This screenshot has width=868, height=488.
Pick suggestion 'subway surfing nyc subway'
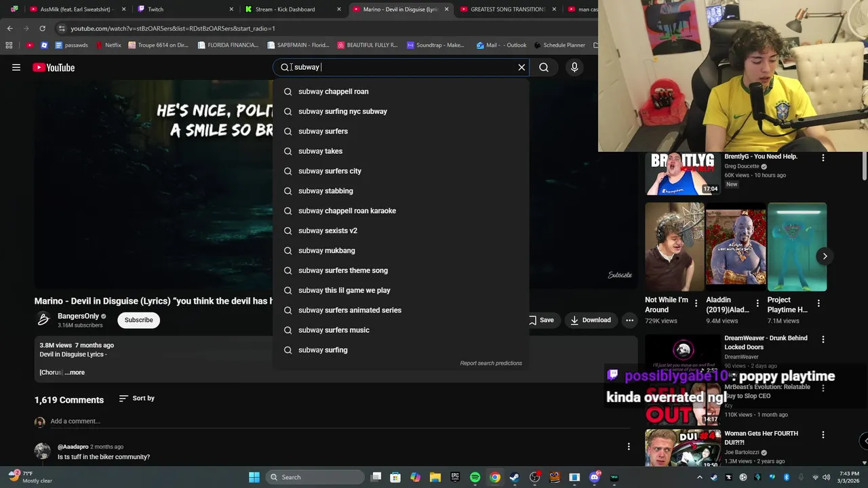[x=401, y=111]
